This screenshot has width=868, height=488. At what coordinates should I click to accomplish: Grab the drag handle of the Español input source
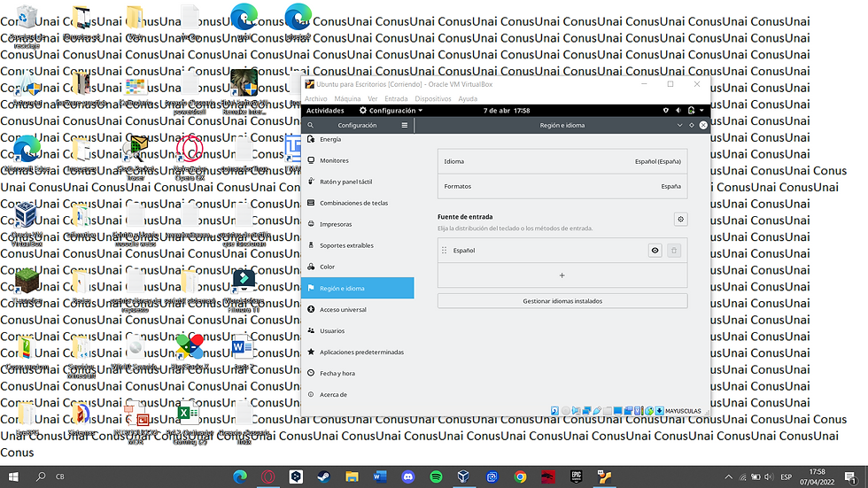[x=444, y=251]
